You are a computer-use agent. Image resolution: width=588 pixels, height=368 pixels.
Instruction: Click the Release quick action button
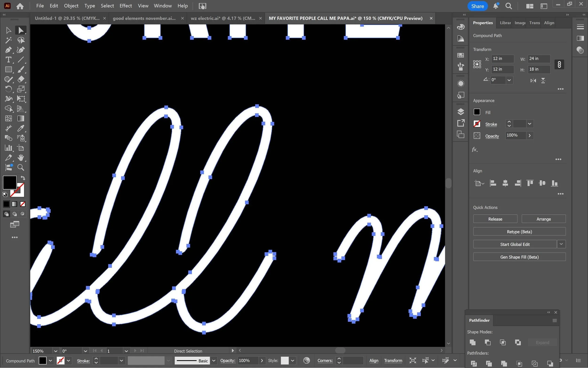(x=495, y=219)
